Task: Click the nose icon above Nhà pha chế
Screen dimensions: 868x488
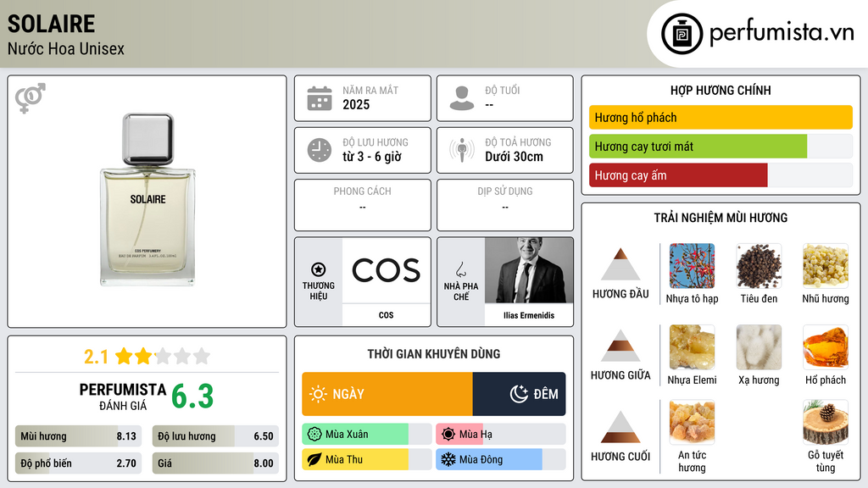Action: [460, 269]
